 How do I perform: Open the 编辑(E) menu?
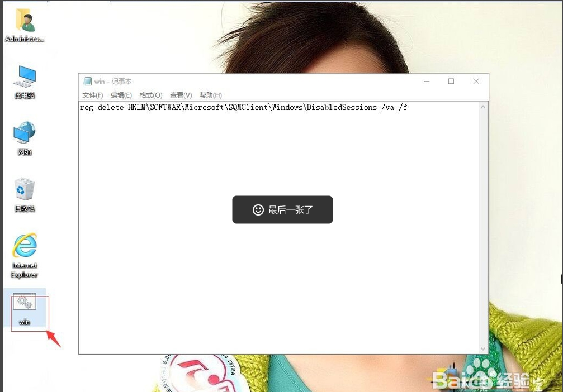pos(121,95)
